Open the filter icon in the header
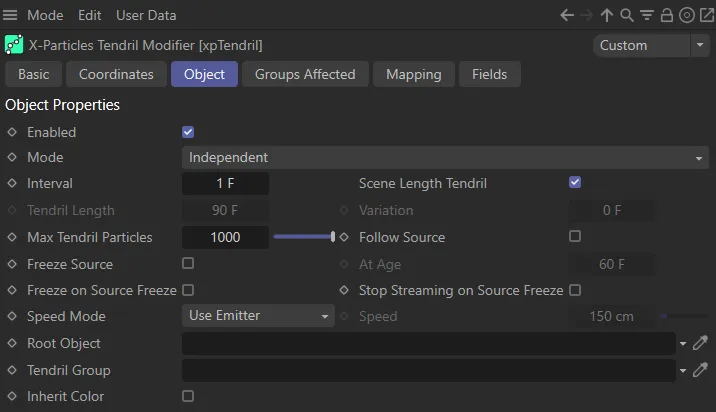This screenshot has width=716, height=412. click(x=647, y=15)
